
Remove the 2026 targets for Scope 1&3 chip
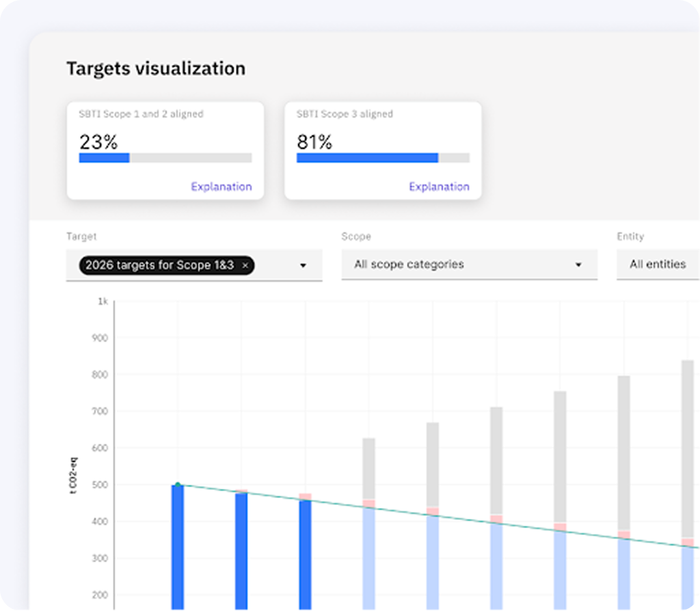coord(245,265)
